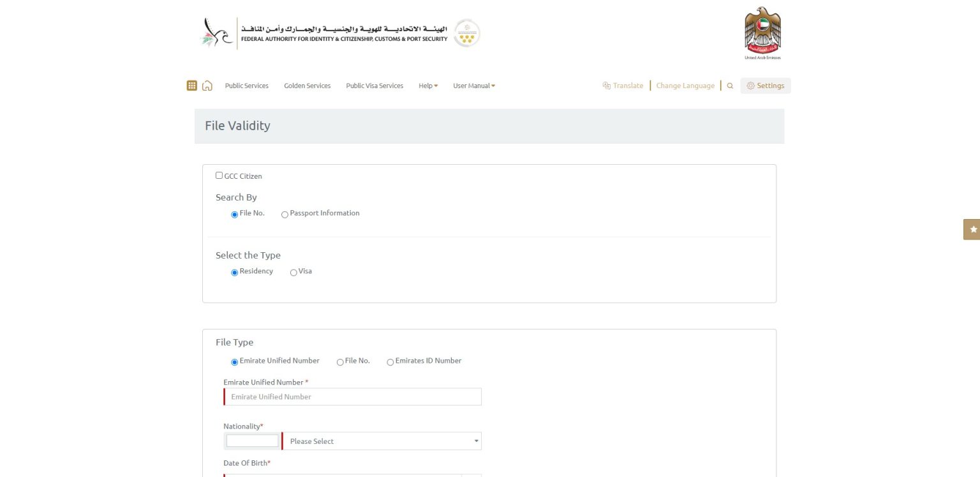Open the apps grid icon in navigation
This screenshot has width=980, height=477.
[x=192, y=85]
